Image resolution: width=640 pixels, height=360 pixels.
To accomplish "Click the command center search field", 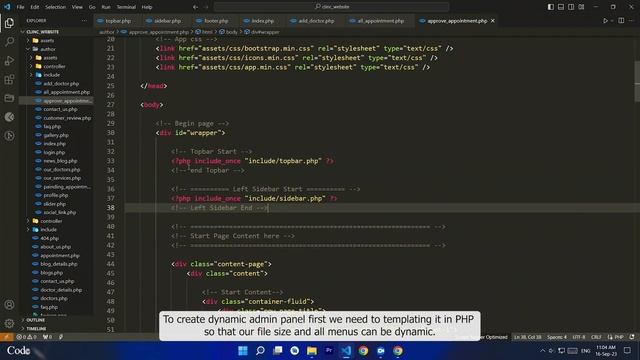I will pos(331,7).
